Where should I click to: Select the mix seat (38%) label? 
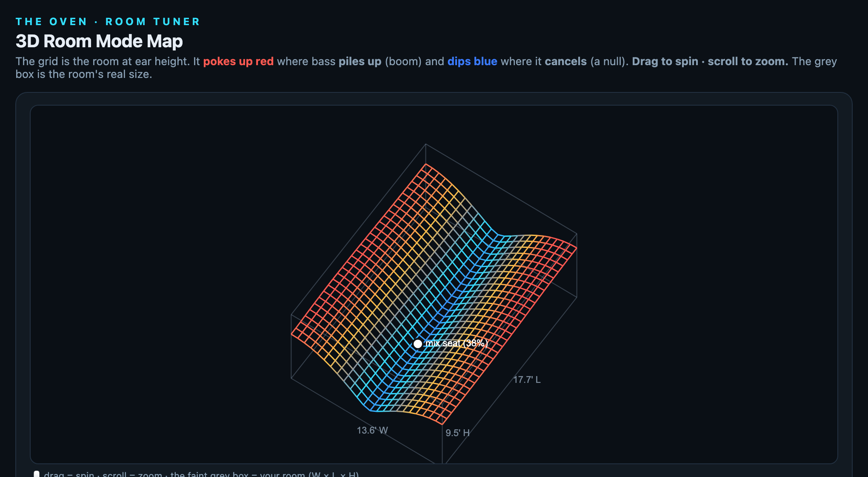coord(457,343)
